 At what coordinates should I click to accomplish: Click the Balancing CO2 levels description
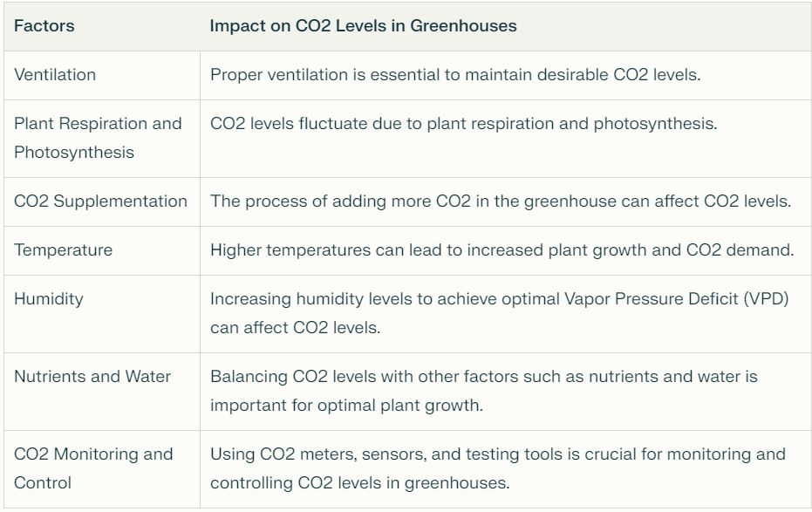coord(483,377)
